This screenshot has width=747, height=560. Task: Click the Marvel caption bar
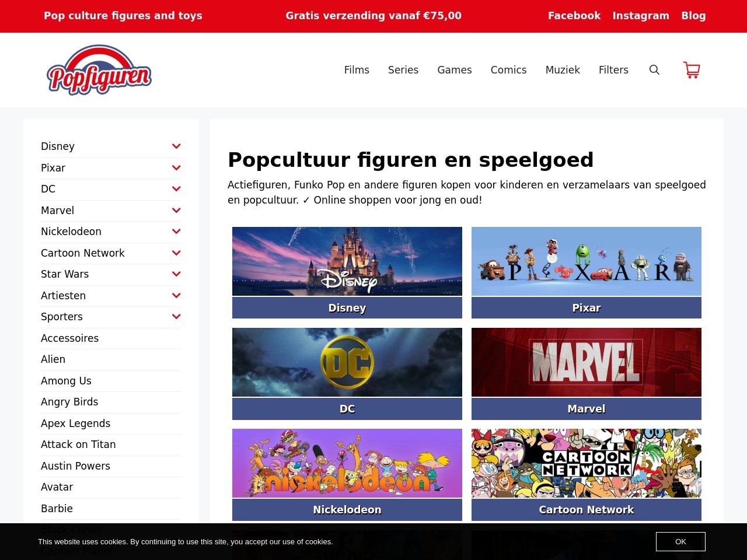click(x=587, y=409)
